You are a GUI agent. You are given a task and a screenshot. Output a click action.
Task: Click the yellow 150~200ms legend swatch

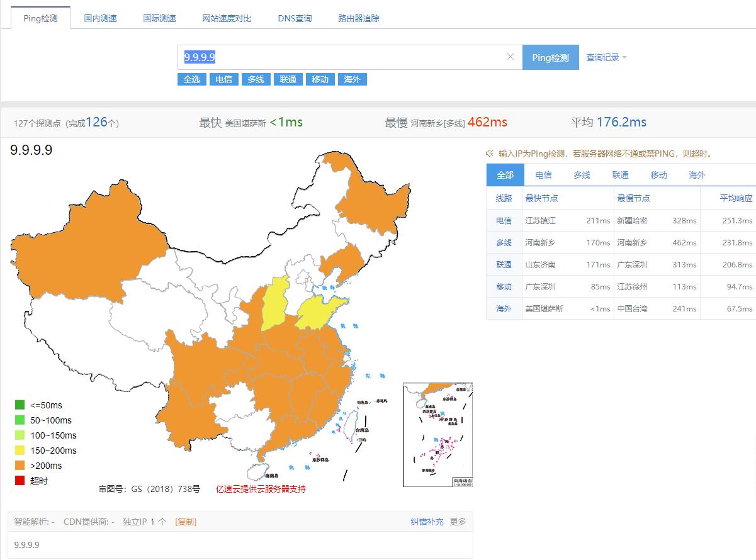[20, 451]
